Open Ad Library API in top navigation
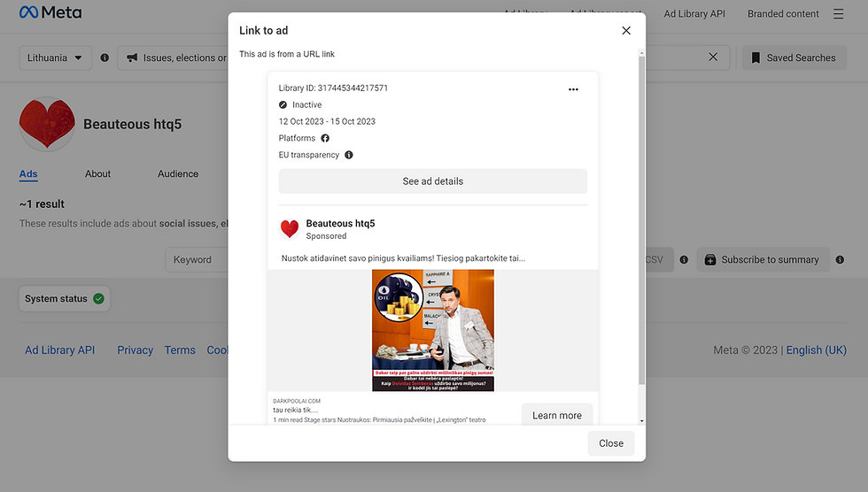868x492 pixels. 694,14
